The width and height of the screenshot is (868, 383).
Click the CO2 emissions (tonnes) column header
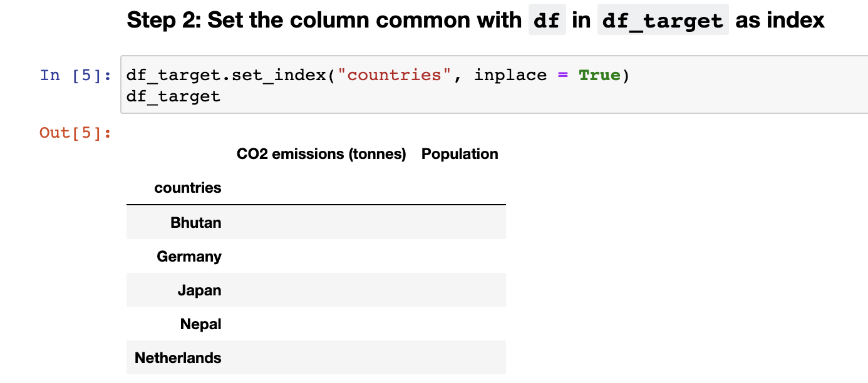[x=321, y=154]
